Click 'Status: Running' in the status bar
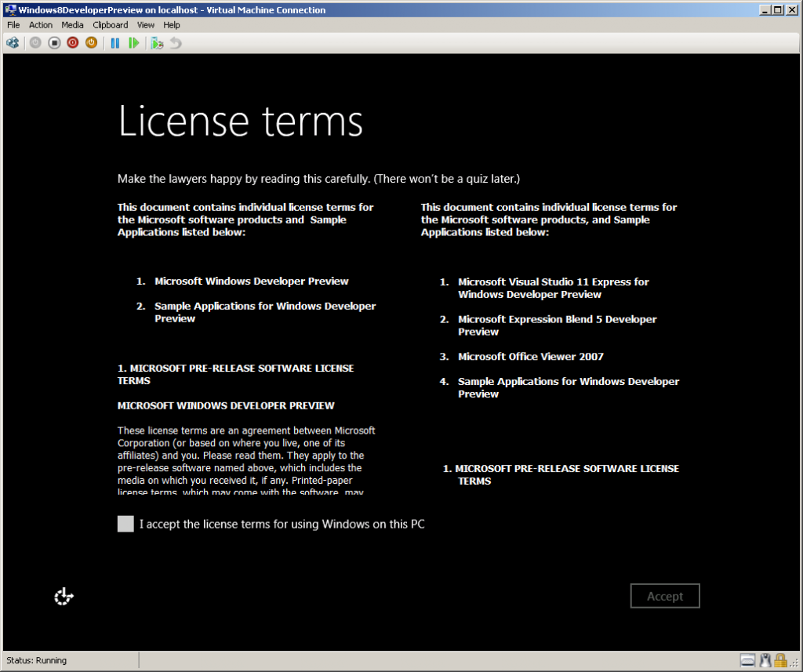 (36, 660)
